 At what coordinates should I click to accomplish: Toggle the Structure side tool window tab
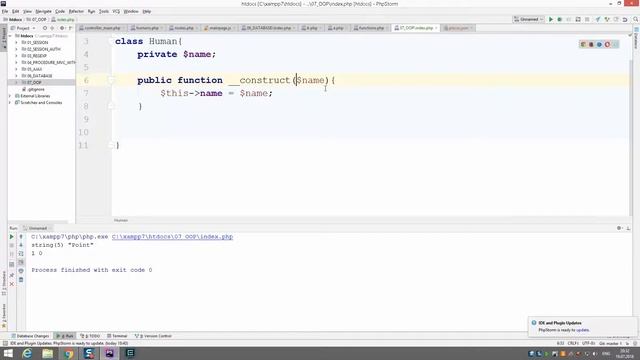[4, 284]
